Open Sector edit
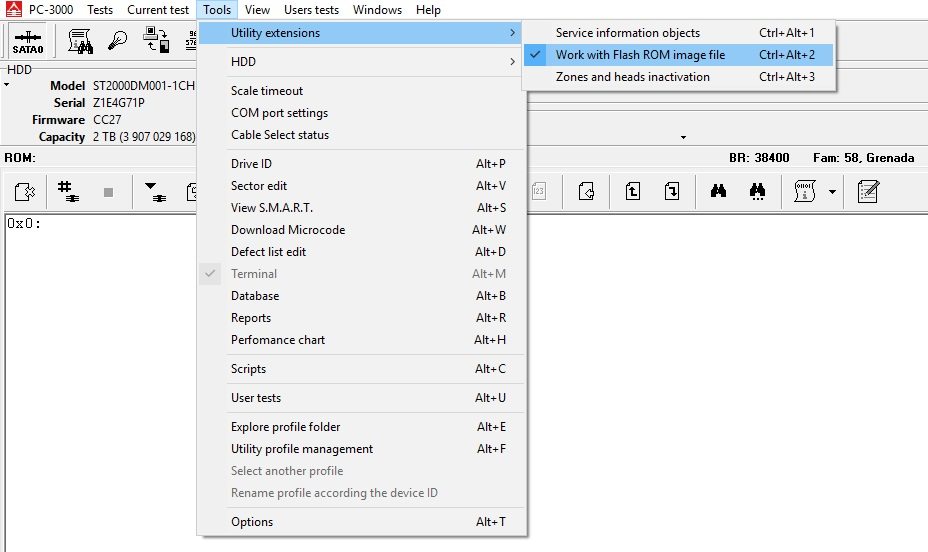This screenshot has height=552, width=928. pos(362,186)
